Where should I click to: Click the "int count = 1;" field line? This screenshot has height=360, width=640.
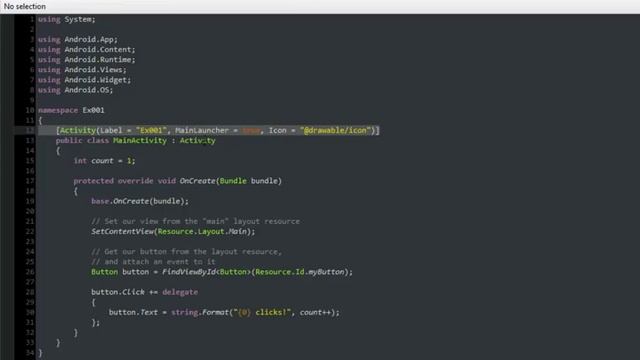pos(104,161)
